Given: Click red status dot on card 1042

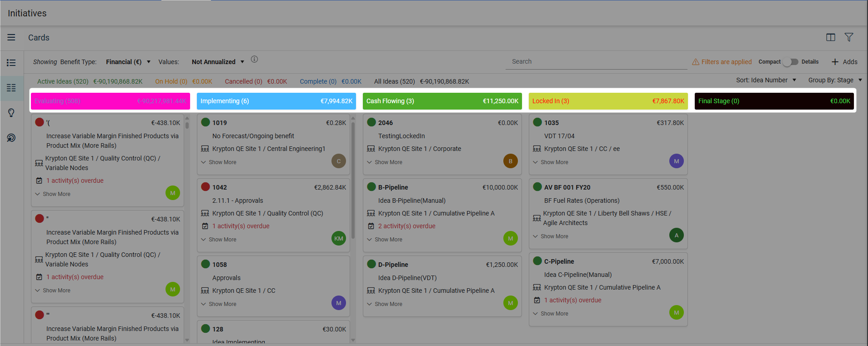Looking at the screenshot, I should (x=206, y=186).
